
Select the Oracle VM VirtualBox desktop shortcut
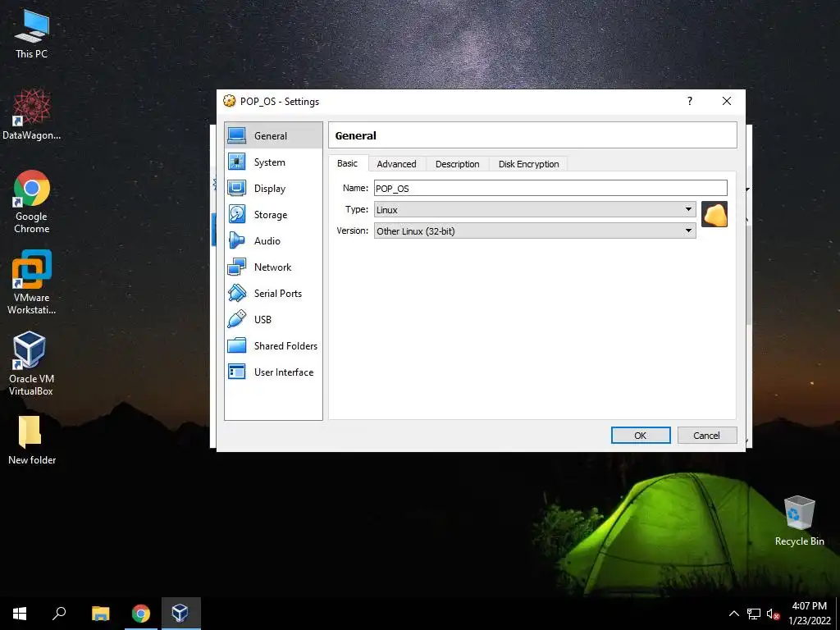pos(31,363)
